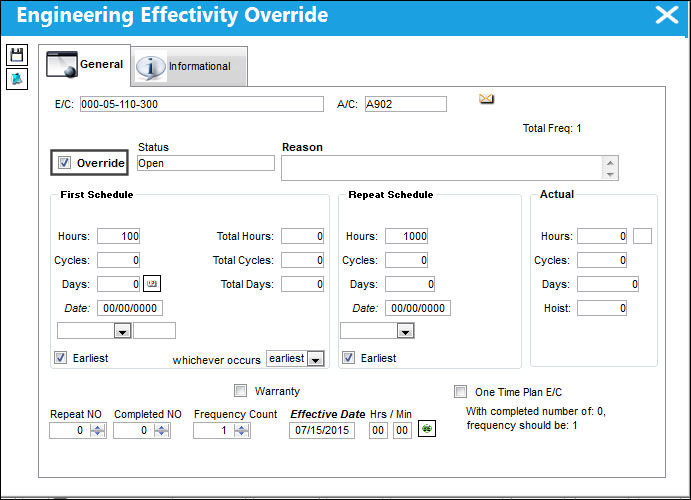
Task: Check the One Time Plan E/C box
Action: (x=460, y=391)
